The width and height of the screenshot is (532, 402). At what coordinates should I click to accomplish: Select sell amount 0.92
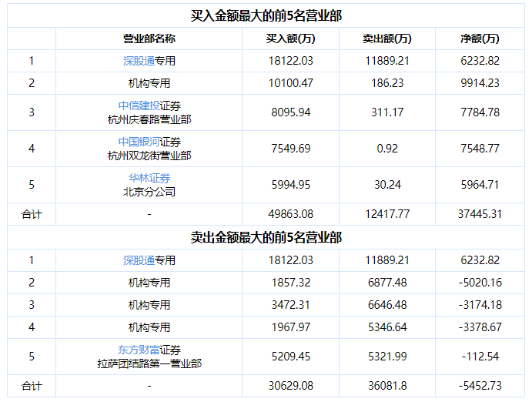click(x=387, y=149)
